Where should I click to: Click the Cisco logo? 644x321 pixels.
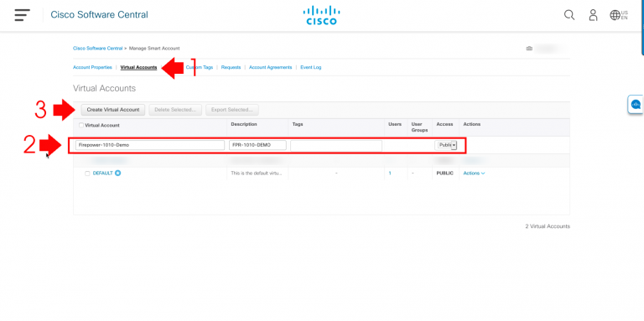tap(322, 15)
